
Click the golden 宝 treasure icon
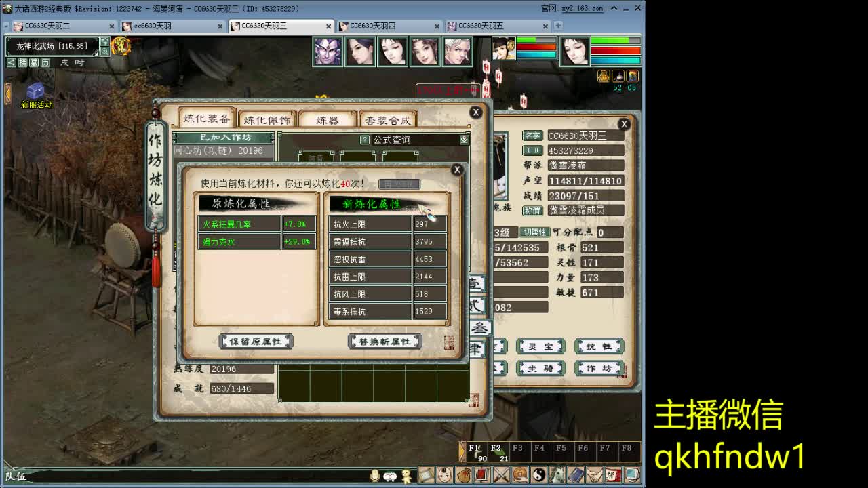121,46
